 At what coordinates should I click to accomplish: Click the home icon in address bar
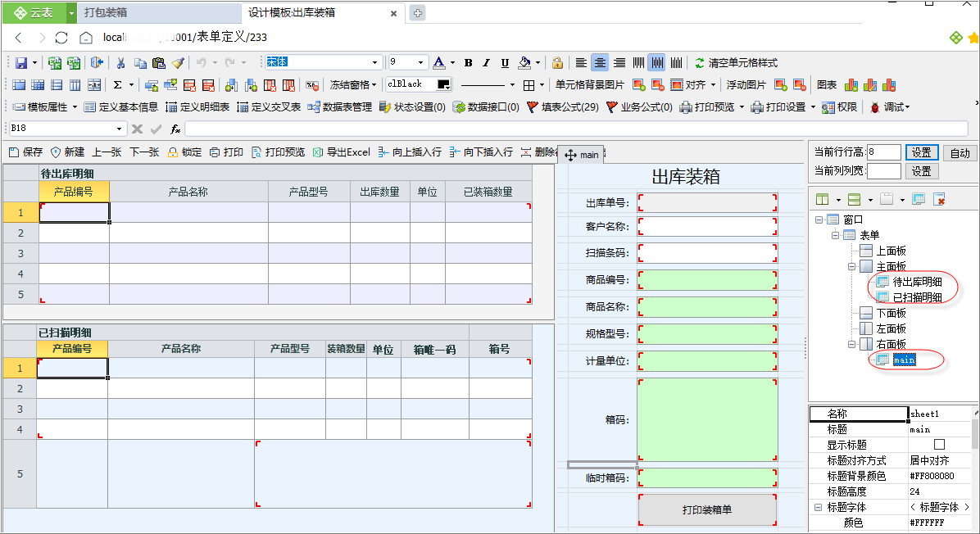86,38
